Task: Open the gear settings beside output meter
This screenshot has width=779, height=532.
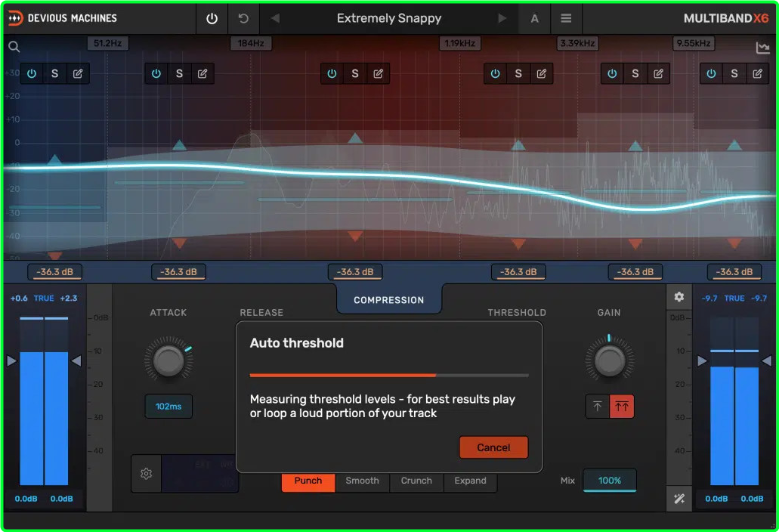Action: [679, 297]
